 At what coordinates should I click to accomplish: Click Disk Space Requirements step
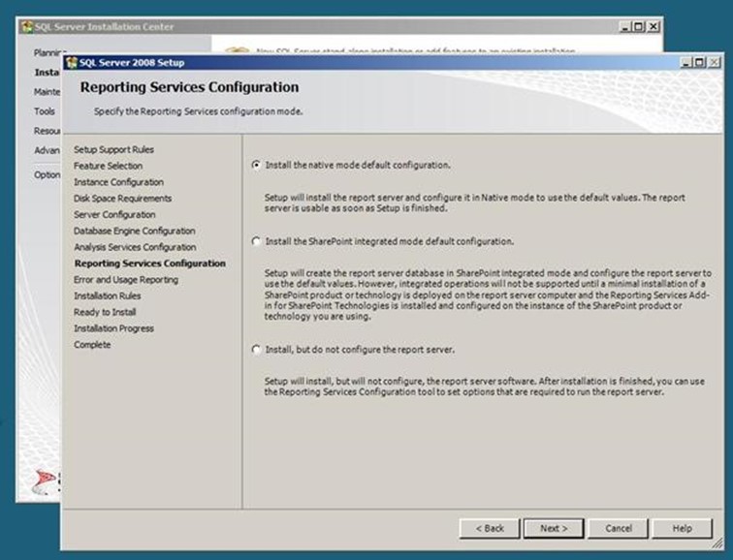(x=122, y=198)
